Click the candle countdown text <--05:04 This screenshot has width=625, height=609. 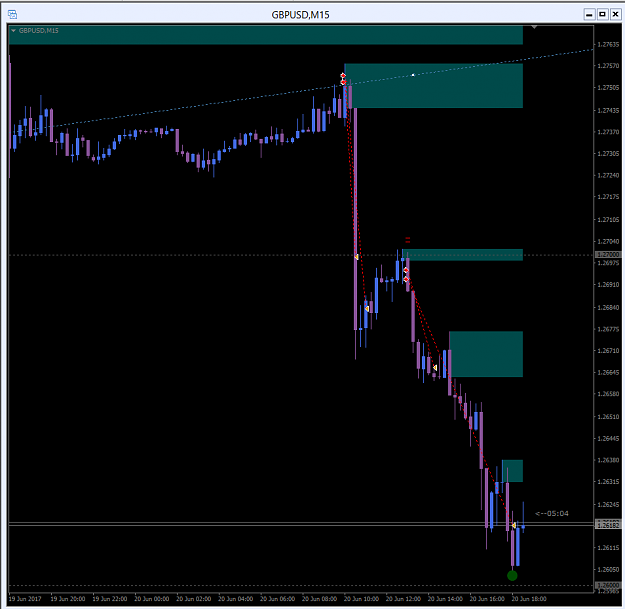[552, 513]
